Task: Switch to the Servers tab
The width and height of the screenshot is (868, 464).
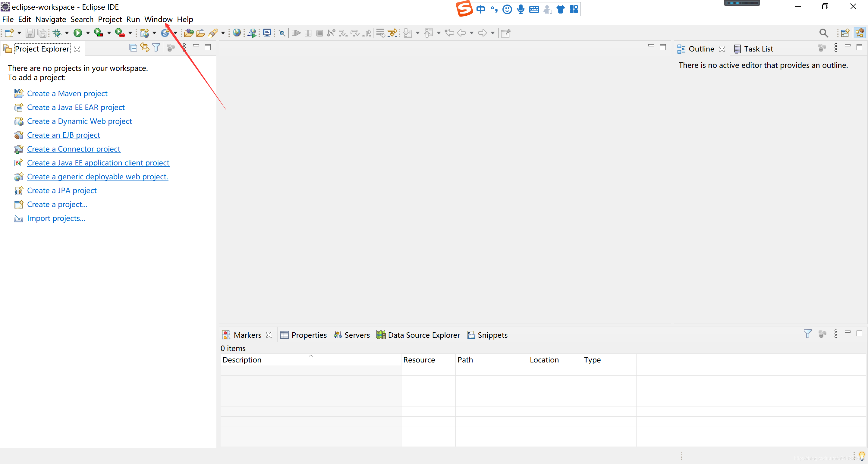Action: [352, 335]
